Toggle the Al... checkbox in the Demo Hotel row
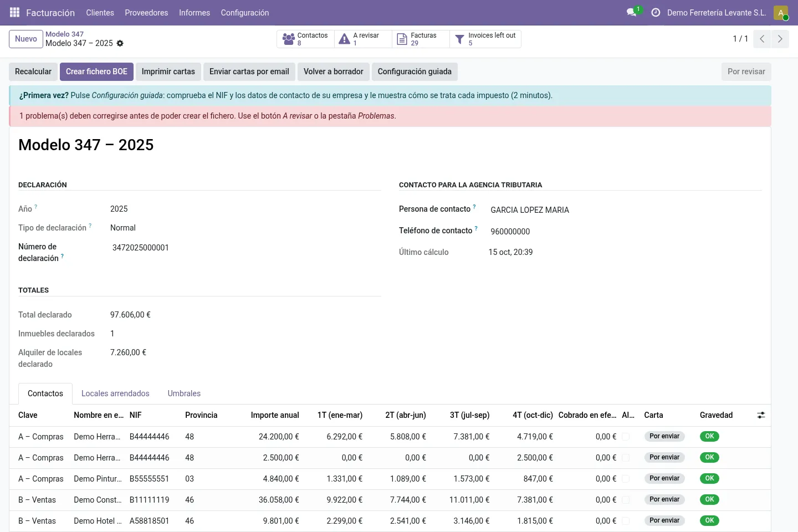Screen dimensions: 798x532 point(626,521)
